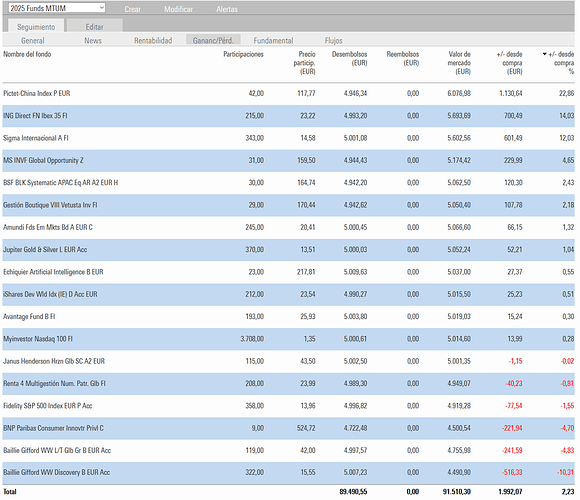This screenshot has width=580, height=500.
Task: Select the News sub-tab
Action: click(93, 41)
